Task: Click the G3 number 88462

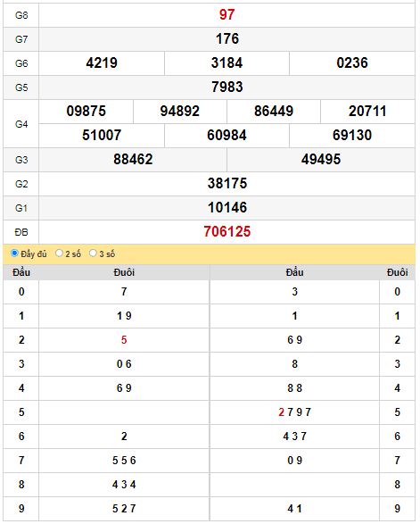Action: coord(133,159)
